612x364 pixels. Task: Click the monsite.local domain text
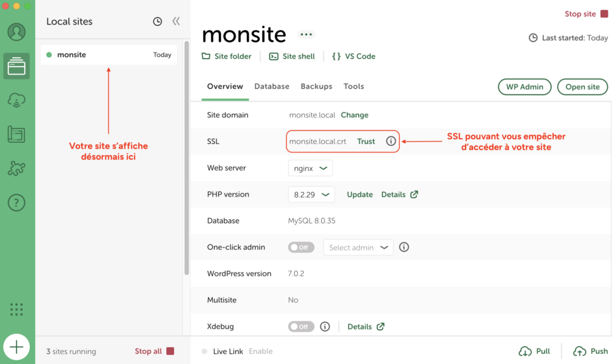[x=312, y=115]
